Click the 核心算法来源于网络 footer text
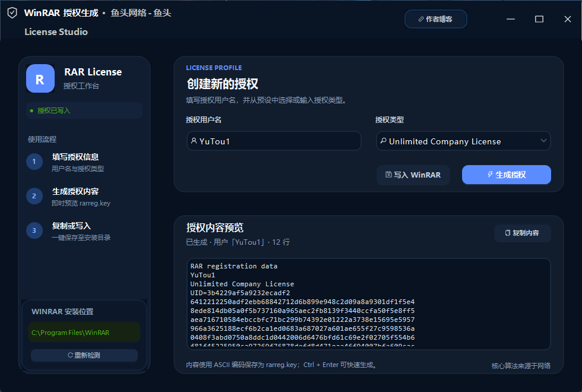 click(x=521, y=366)
